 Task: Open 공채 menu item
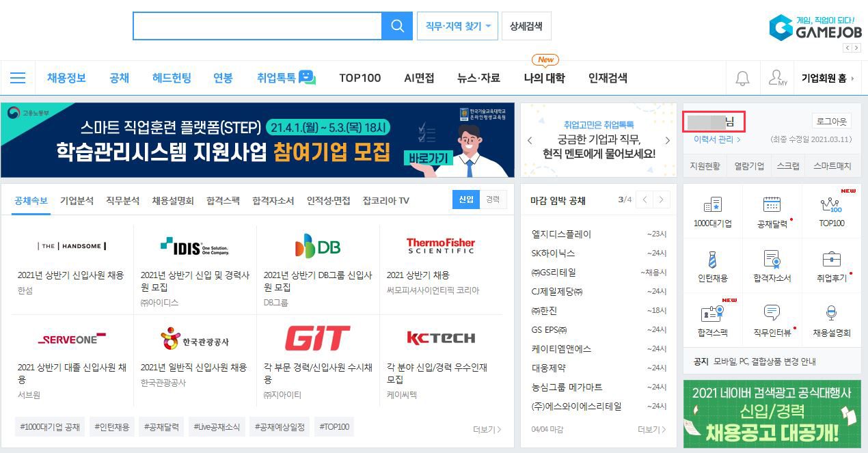119,78
